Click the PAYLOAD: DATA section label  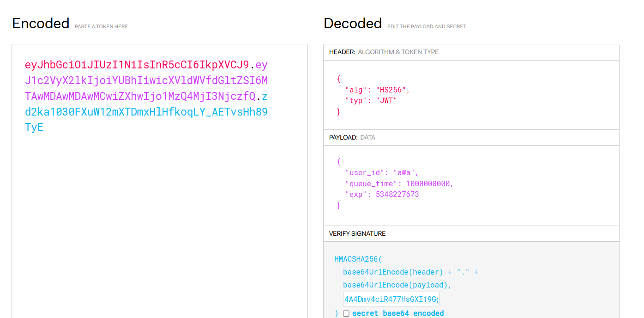coord(352,138)
